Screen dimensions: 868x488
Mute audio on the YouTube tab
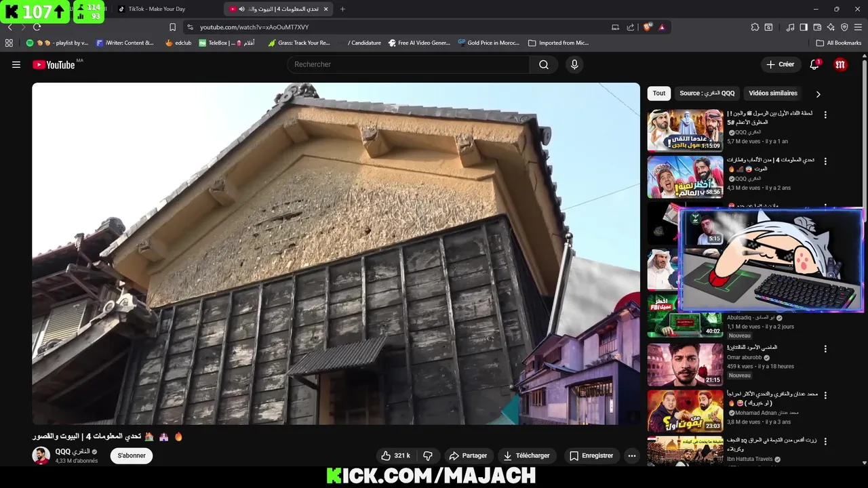[242, 9]
